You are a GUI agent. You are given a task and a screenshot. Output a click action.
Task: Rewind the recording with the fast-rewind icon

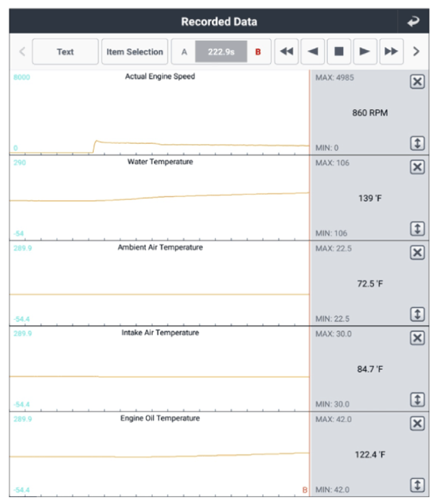[x=286, y=52]
